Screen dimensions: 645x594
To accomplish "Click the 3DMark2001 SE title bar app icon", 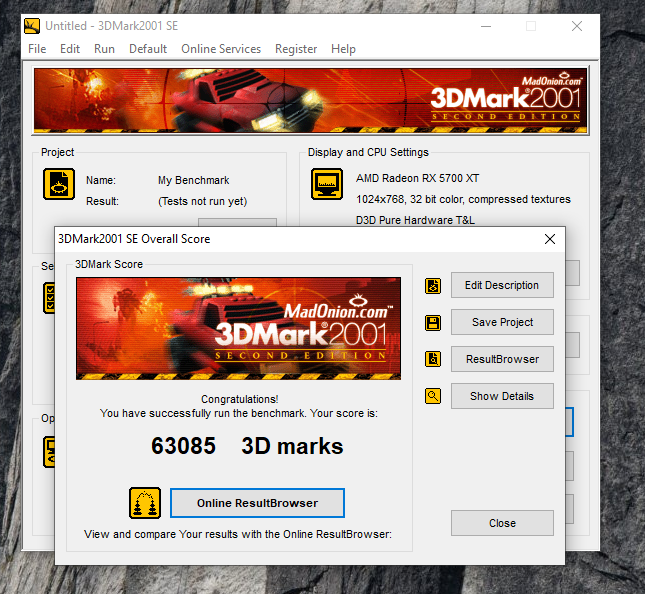I will [32, 26].
